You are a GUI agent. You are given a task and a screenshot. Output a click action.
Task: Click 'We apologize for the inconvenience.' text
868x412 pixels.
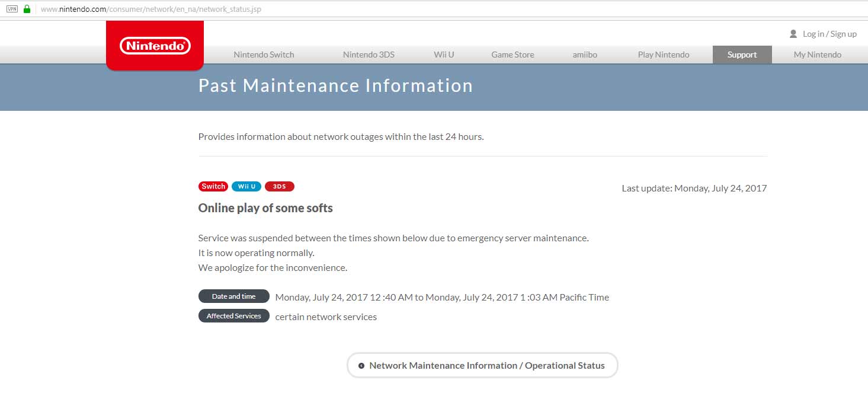coord(273,267)
